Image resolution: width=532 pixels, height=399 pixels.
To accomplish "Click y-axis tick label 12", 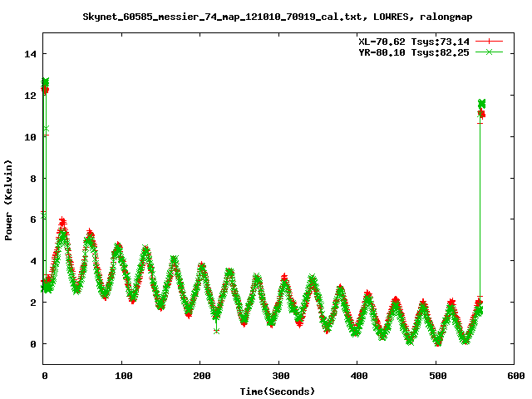I will click(30, 96).
